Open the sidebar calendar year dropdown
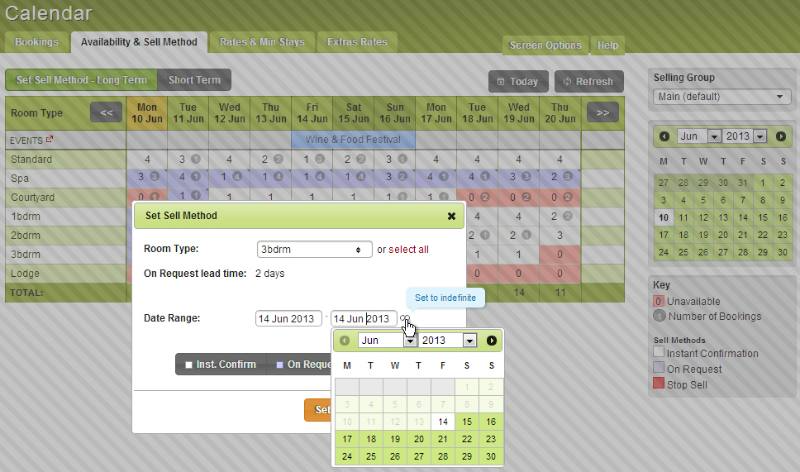Image resolution: width=800 pixels, height=472 pixels. tap(745, 136)
